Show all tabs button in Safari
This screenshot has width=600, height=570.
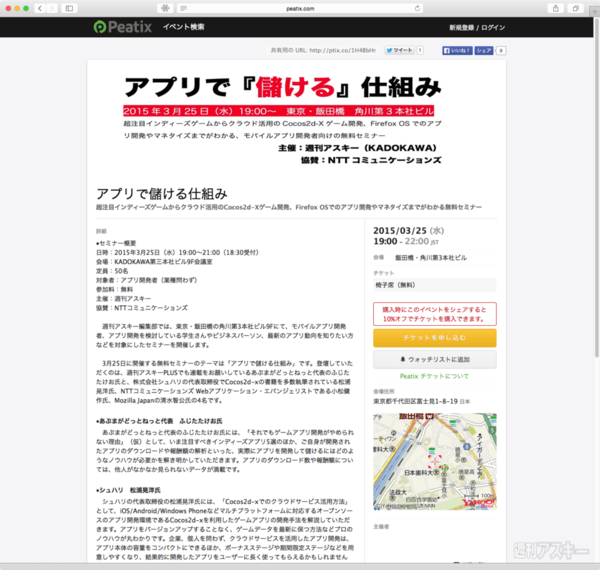[575, 8]
